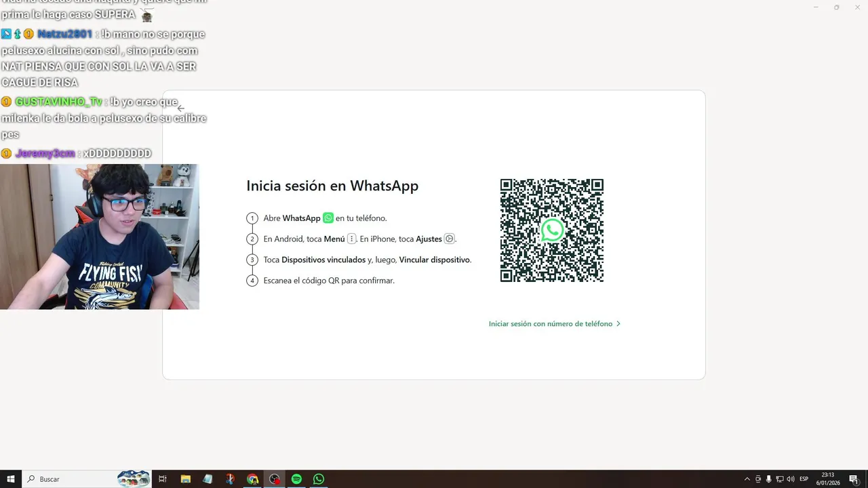Open the clock showing 23:13

(828, 479)
